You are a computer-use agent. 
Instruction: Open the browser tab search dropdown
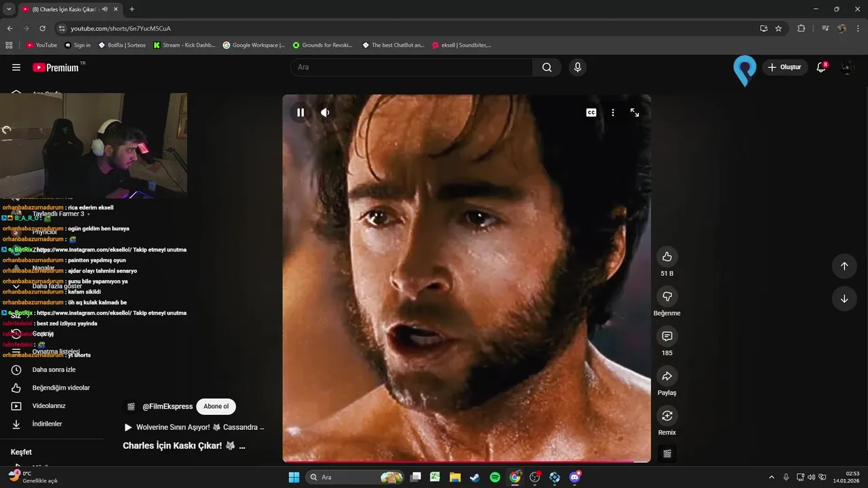pos(9,9)
